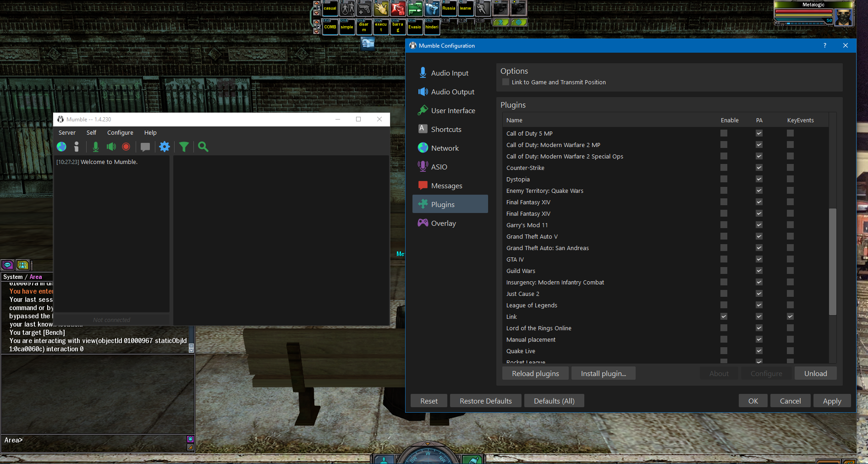Mute yourself with the green microphone icon

click(x=95, y=147)
